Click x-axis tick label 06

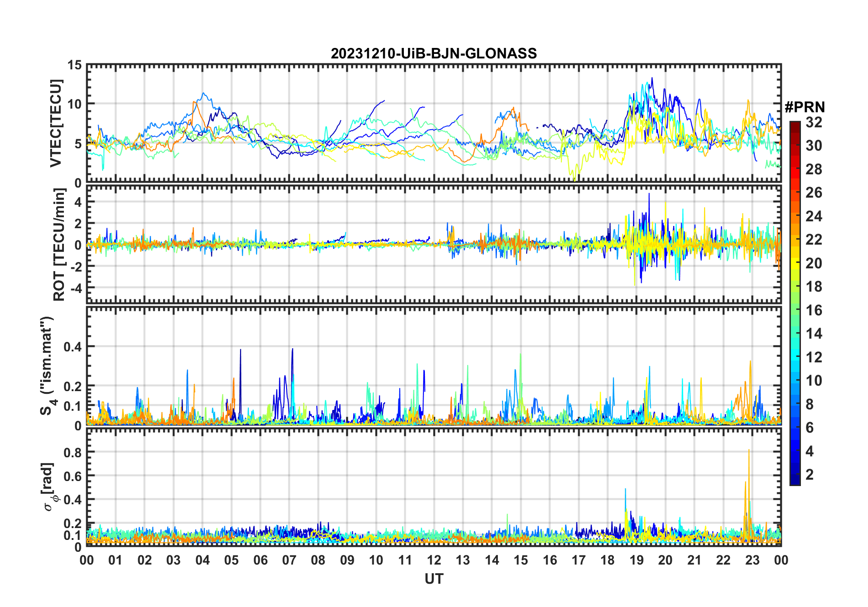pos(261,560)
